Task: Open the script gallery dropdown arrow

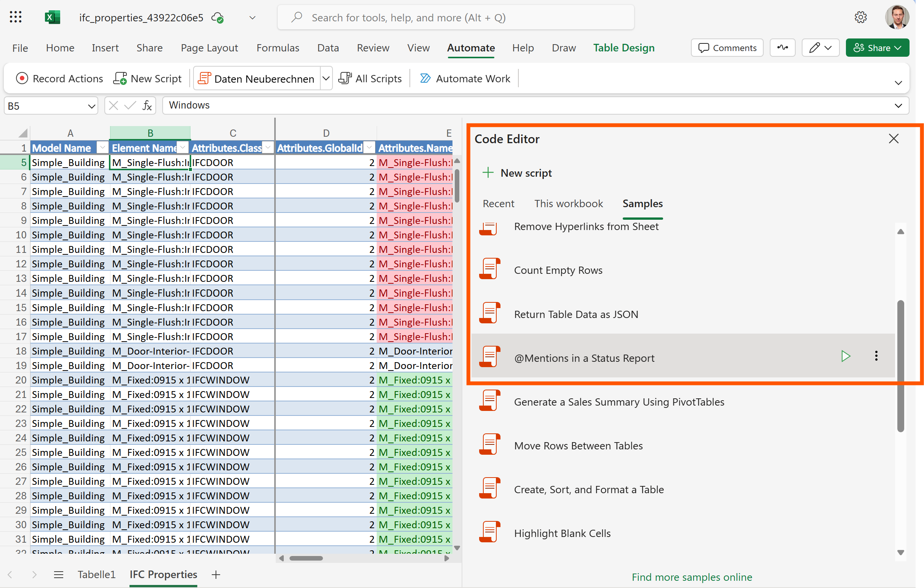Action: point(326,78)
